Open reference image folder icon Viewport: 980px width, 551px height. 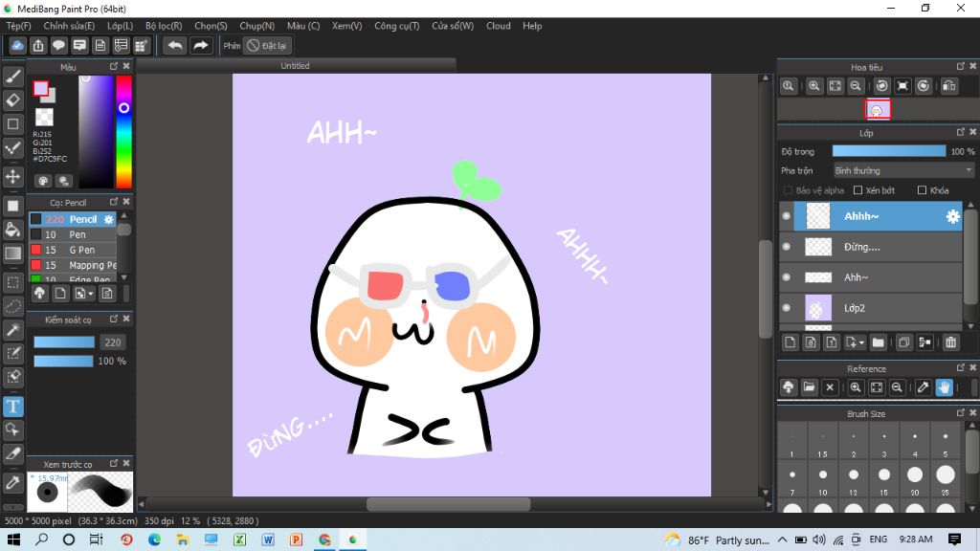coord(810,387)
